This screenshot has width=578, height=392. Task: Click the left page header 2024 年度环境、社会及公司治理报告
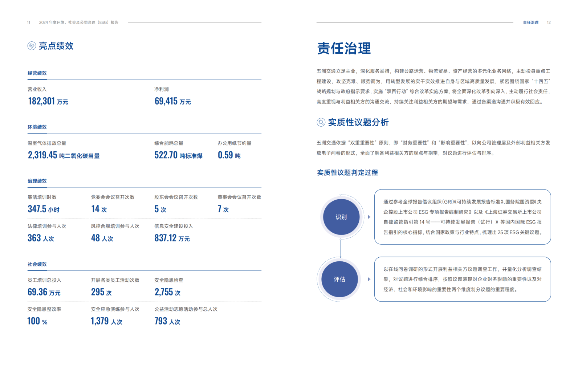79,23
